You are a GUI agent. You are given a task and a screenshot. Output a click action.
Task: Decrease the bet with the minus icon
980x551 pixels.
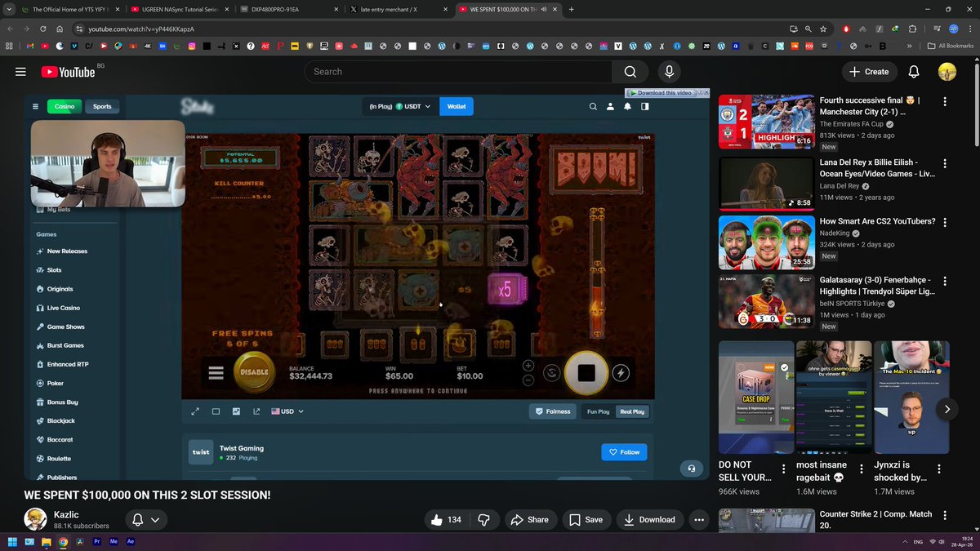pos(528,380)
